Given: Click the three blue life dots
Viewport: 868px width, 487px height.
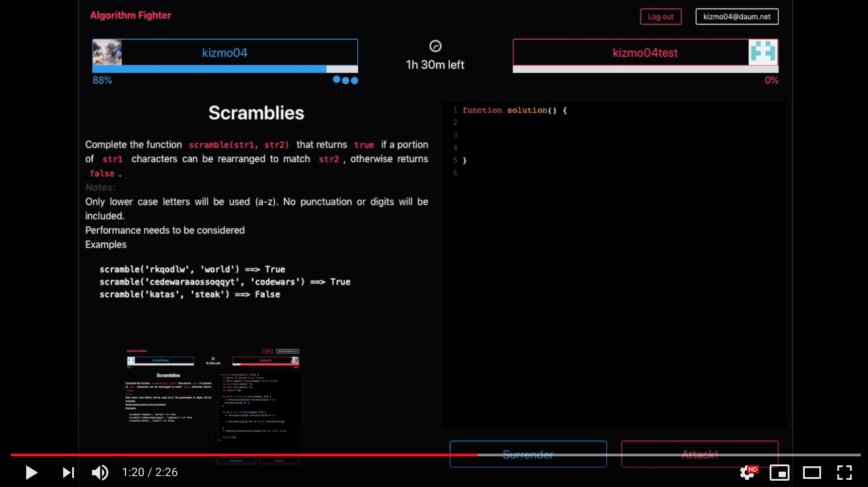Looking at the screenshot, I should tap(345, 80).
